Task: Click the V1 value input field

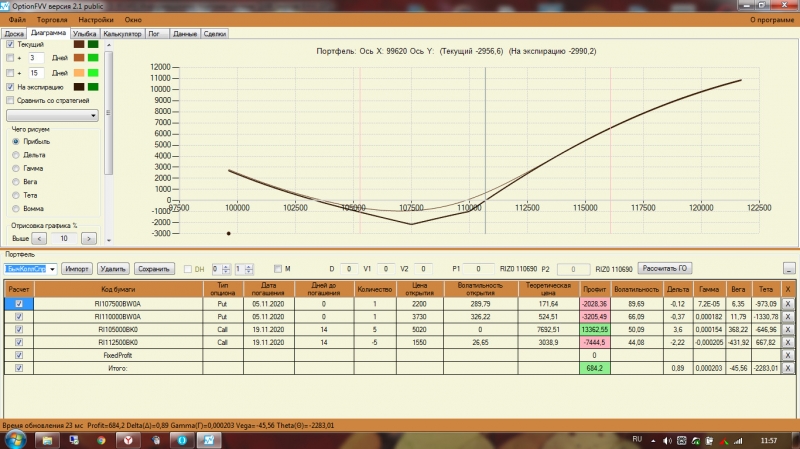Action: pos(386,269)
